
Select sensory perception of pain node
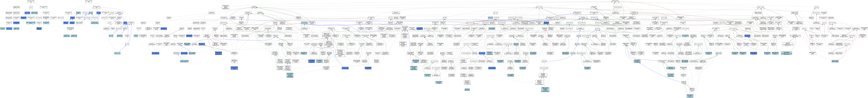pos(685,36)
